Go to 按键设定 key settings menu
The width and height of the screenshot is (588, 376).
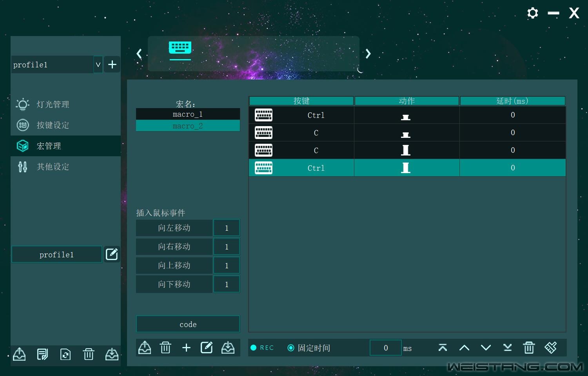tap(65, 125)
